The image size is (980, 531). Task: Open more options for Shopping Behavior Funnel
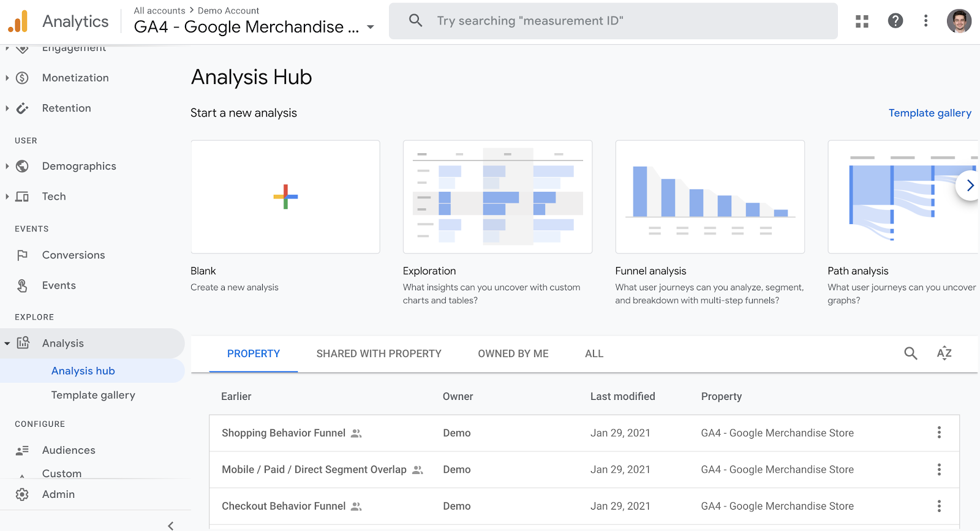tap(939, 433)
